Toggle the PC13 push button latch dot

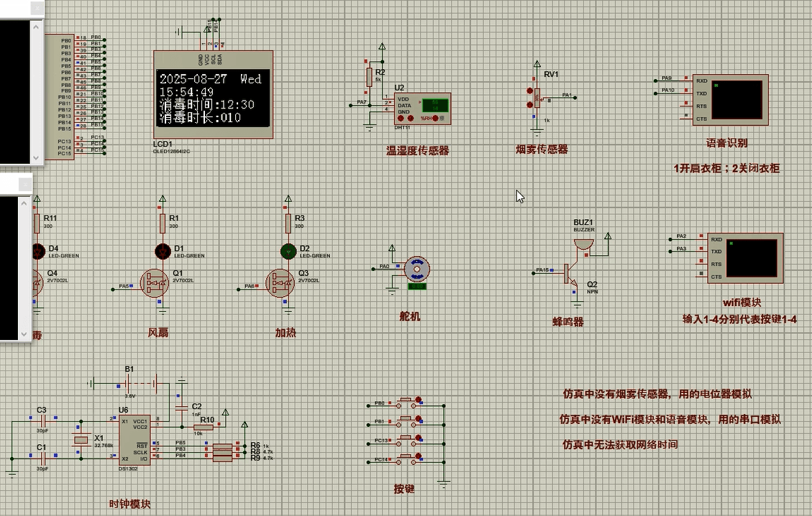(419, 438)
